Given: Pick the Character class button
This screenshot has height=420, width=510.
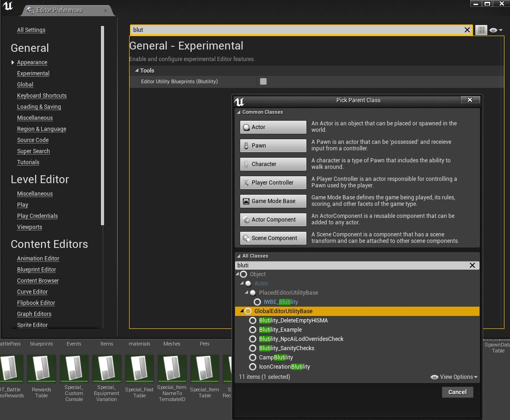Looking at the screenshot, I should tap(273, 164).
